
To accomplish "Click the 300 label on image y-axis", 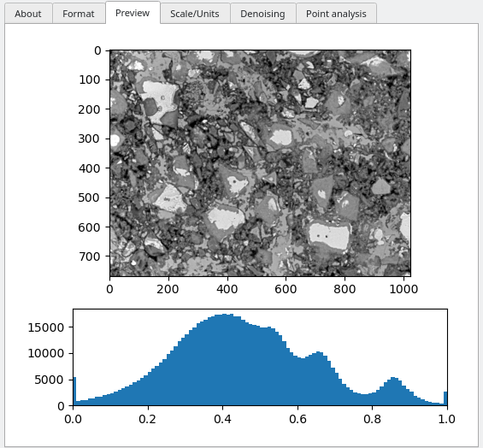I will [90, 139].
